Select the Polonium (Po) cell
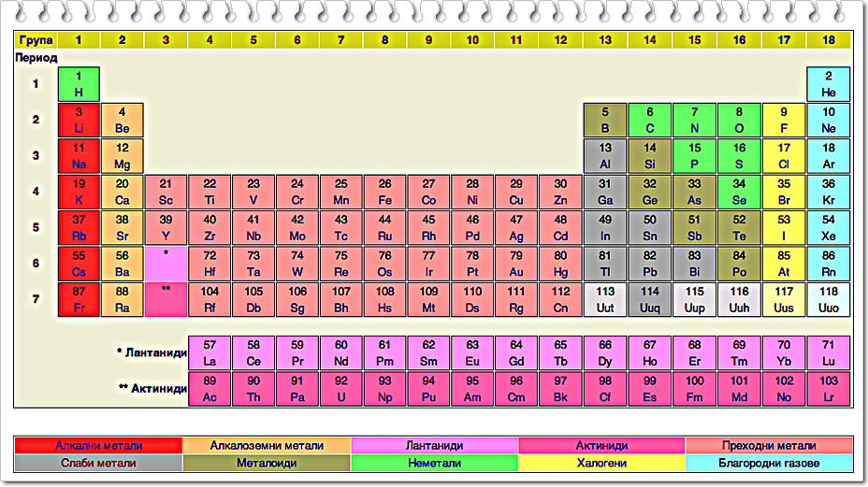This screenshot has height=487, width=868. pos(739,264)
